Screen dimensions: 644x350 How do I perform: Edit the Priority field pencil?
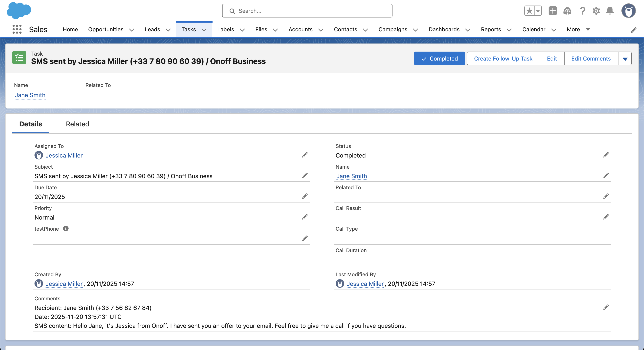(305, 217)
